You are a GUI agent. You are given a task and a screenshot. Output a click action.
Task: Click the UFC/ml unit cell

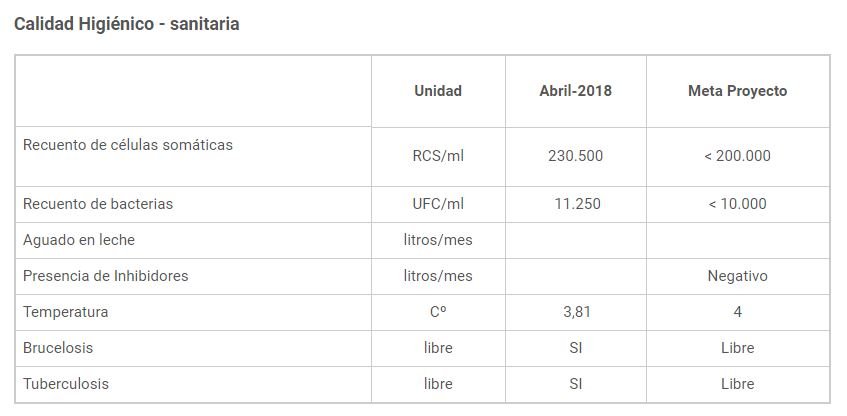[x=438, y=204]
